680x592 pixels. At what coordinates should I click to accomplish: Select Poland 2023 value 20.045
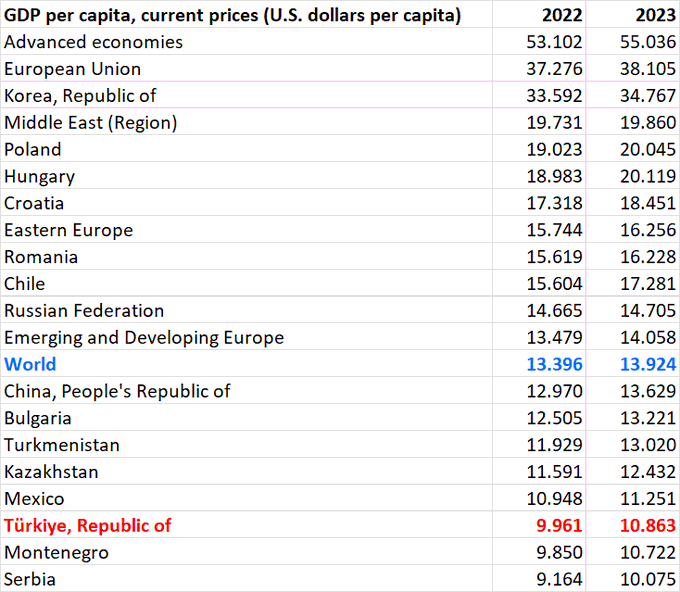[648, 150]
